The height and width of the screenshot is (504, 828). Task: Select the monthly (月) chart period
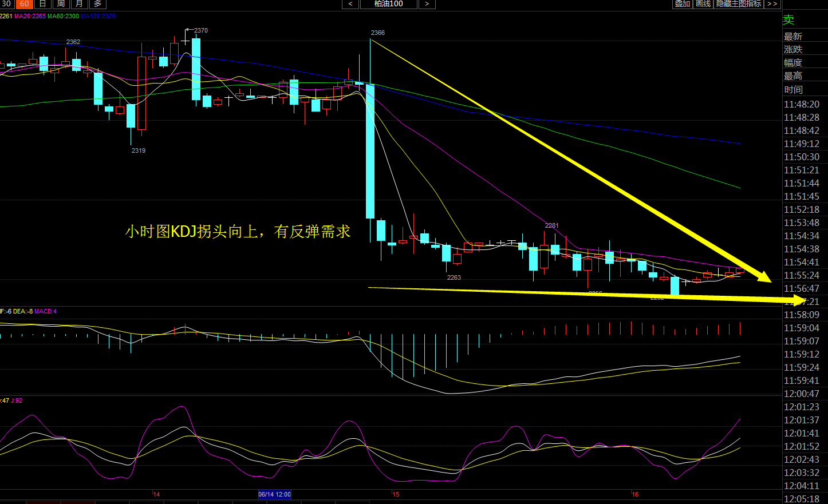tap(80, 3)
